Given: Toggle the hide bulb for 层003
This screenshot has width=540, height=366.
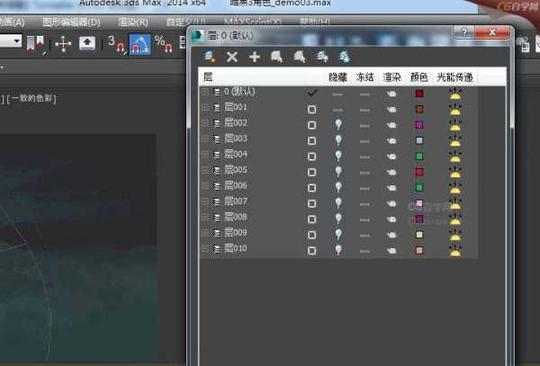Looking at the screenshot, I should pos(339,140).
